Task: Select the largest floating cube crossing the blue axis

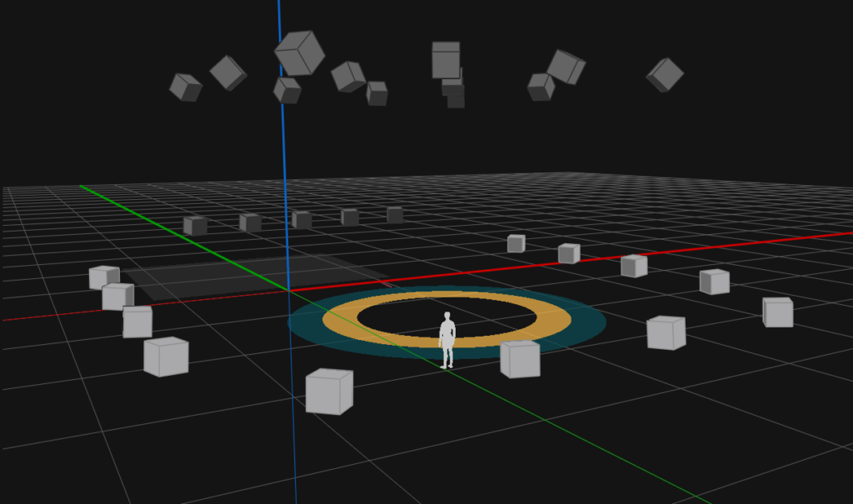Action: click(x=300, y=52)
